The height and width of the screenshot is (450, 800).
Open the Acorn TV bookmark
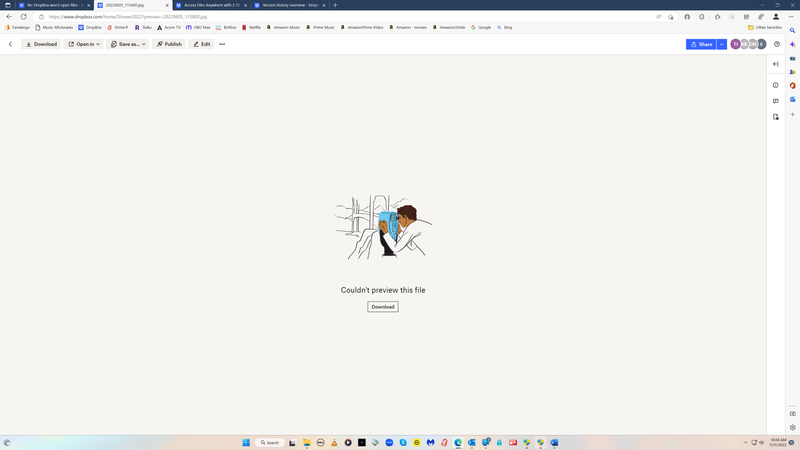pyautogui.click(x=169, y=28)
